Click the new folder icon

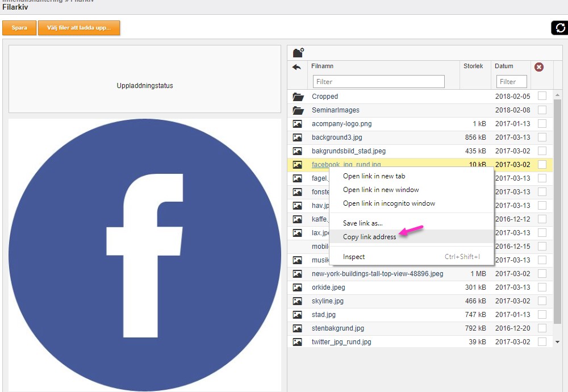[298, 53]
